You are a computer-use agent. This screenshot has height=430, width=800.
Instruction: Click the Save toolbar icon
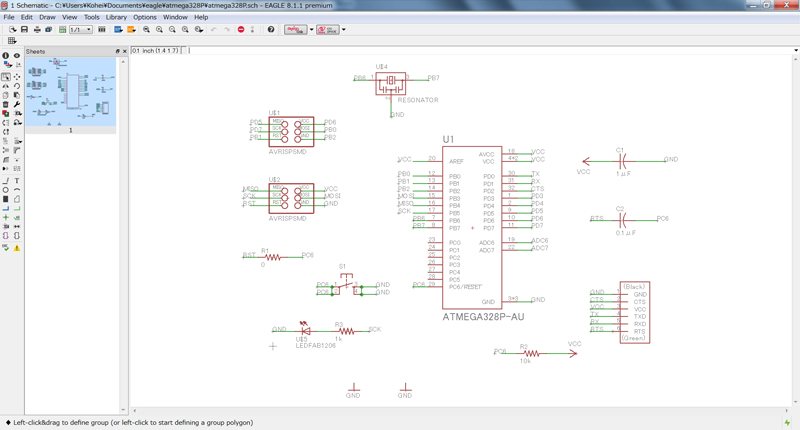pyautogui.click(x=24, y=30)
